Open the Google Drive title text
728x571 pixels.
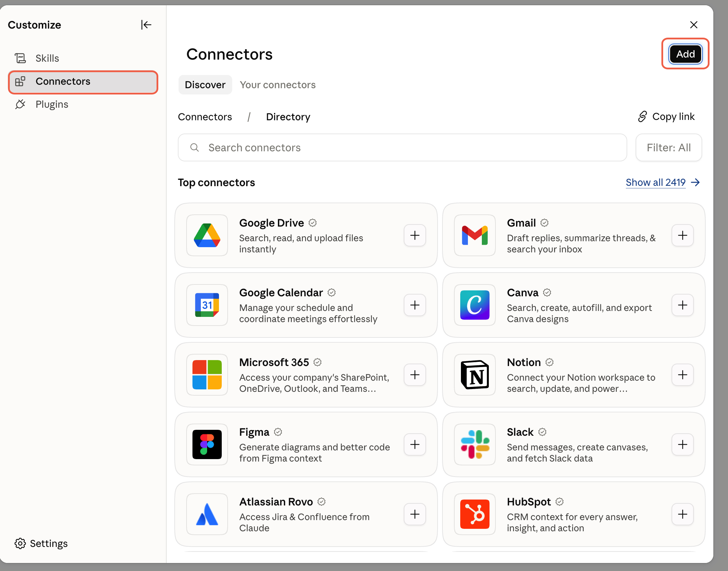pyautogui.click(x=271, y=223)
